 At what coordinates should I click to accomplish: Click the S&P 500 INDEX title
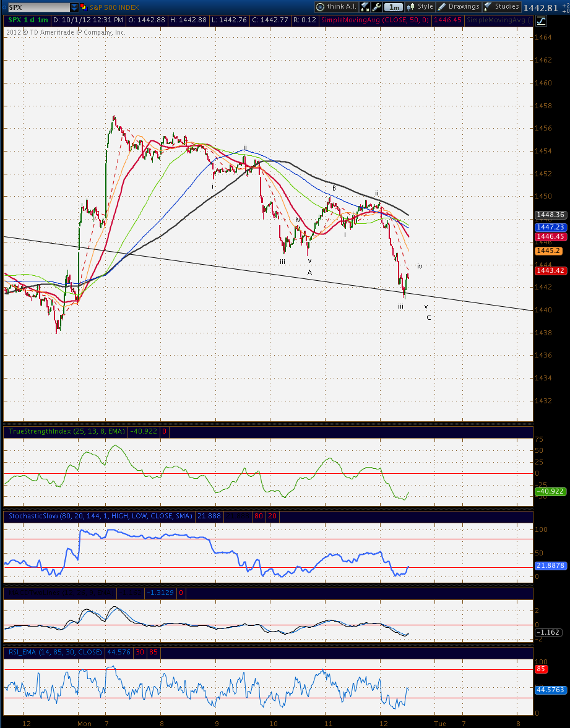pos(114,7)
